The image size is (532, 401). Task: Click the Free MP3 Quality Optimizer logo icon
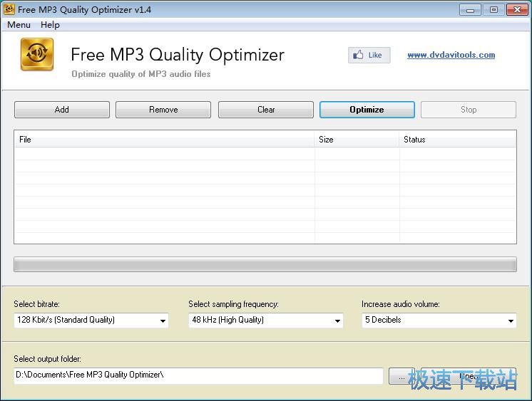tap(37, 55)
